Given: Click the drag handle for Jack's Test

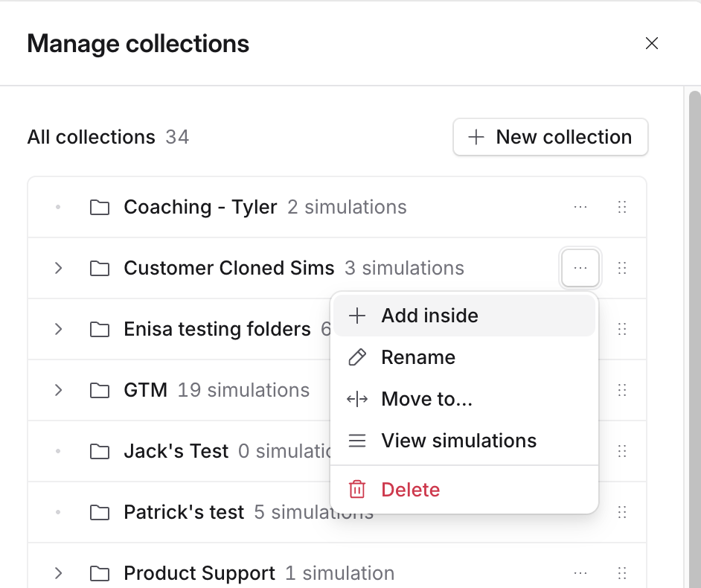Looking at the screenshot, I should click(622, 451).
